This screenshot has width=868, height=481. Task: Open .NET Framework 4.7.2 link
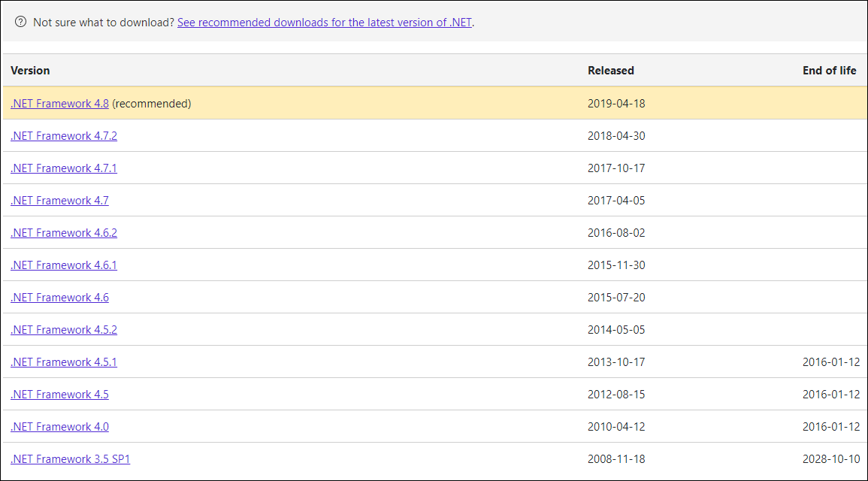click(64, 135)
